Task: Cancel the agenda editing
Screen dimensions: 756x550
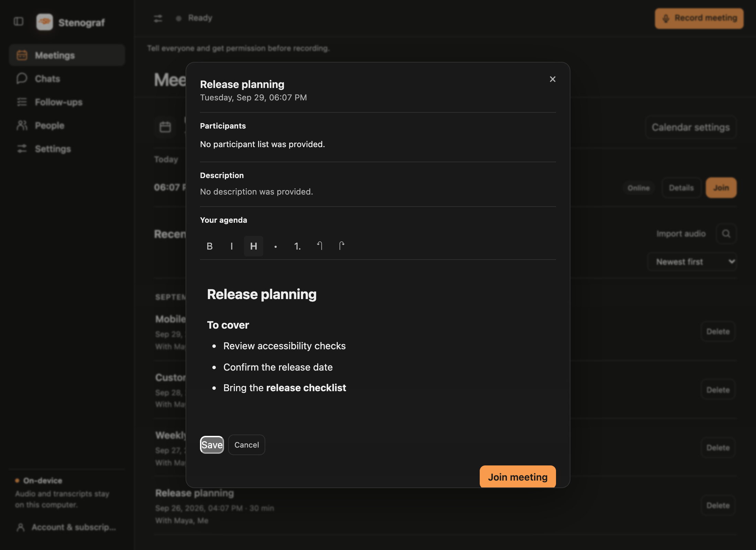Action: coord(247,445)
